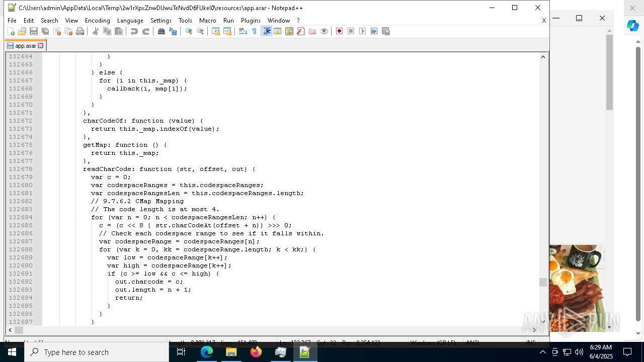644x362 pixels.
Task: Open Folder as Workspace toolbar icon
Action: [x=312, y=31]
